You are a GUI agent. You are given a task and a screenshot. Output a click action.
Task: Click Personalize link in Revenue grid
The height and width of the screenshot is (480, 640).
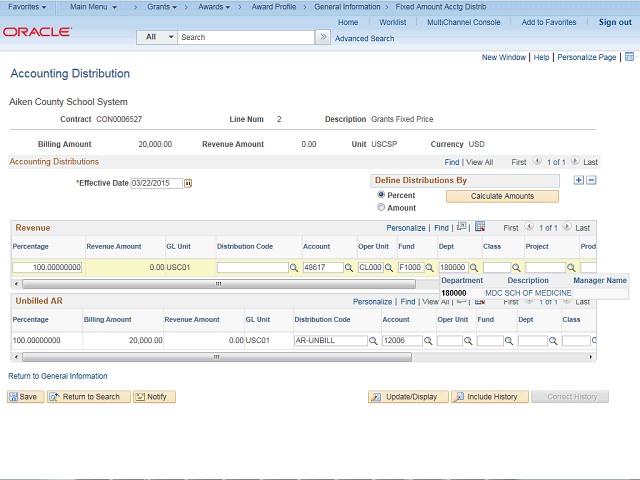pos(406,228)
